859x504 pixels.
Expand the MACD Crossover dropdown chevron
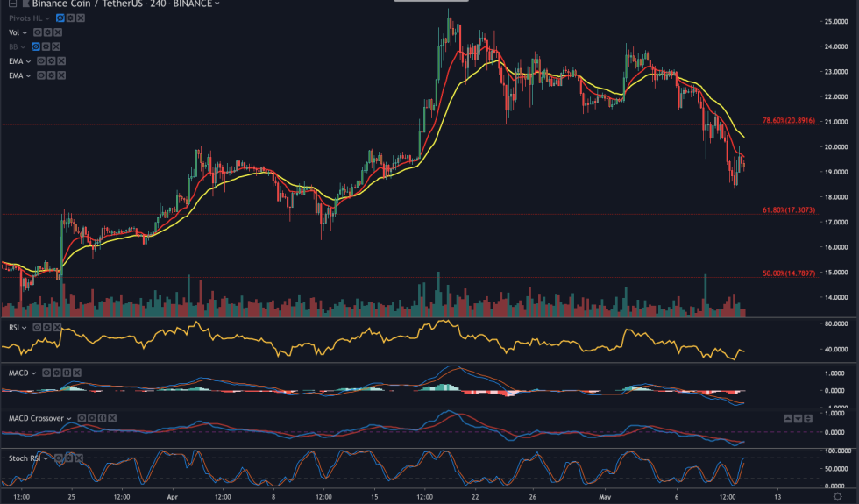pyautogui.click(x=69, y=419)
